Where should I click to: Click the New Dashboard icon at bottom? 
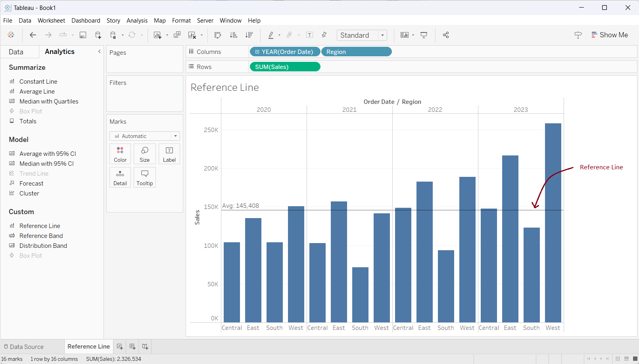tap(132, 347)
